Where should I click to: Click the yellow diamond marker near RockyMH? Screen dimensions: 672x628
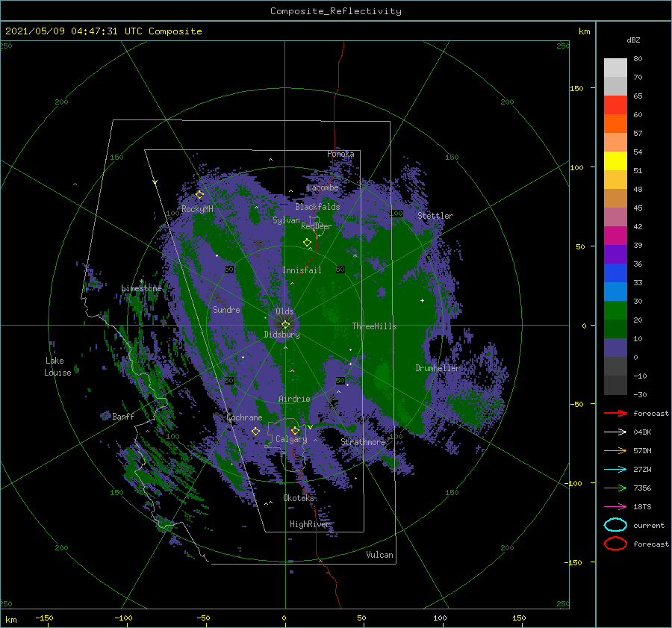(199, 195)
